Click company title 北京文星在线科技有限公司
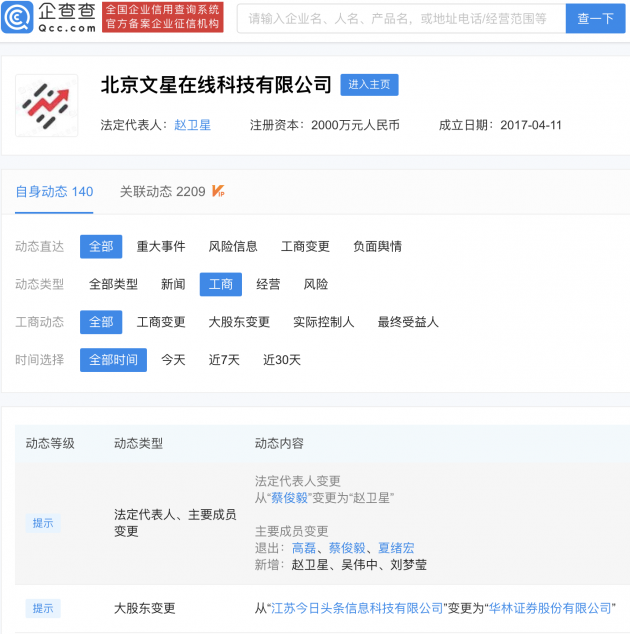630x634 pixels. 216,85
